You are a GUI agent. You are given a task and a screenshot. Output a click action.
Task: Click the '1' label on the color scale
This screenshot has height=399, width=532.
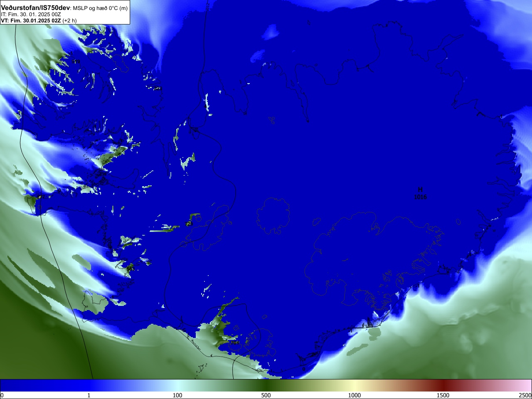89,395
